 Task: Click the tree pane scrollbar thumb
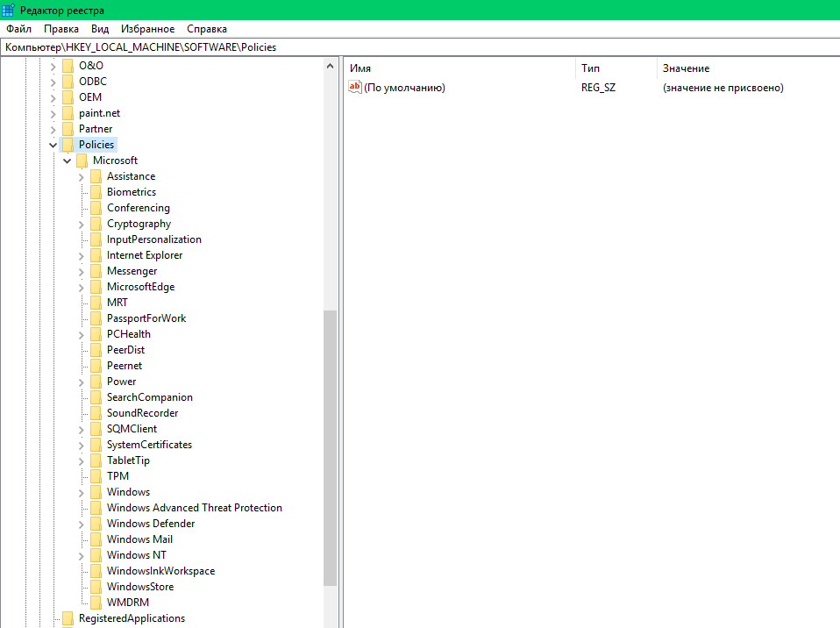(330, 448)
